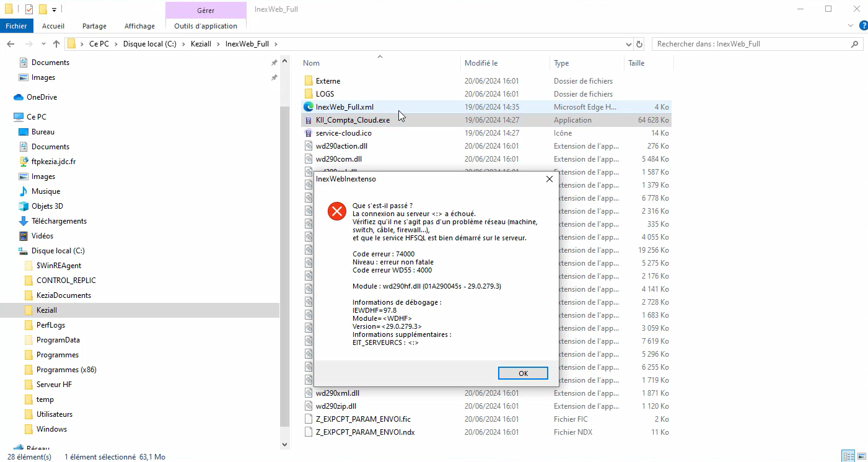Click the Kll_Compta_Cloud.exe application icon
This screenshot has height=462, width=868.
[x=309, y=120]
